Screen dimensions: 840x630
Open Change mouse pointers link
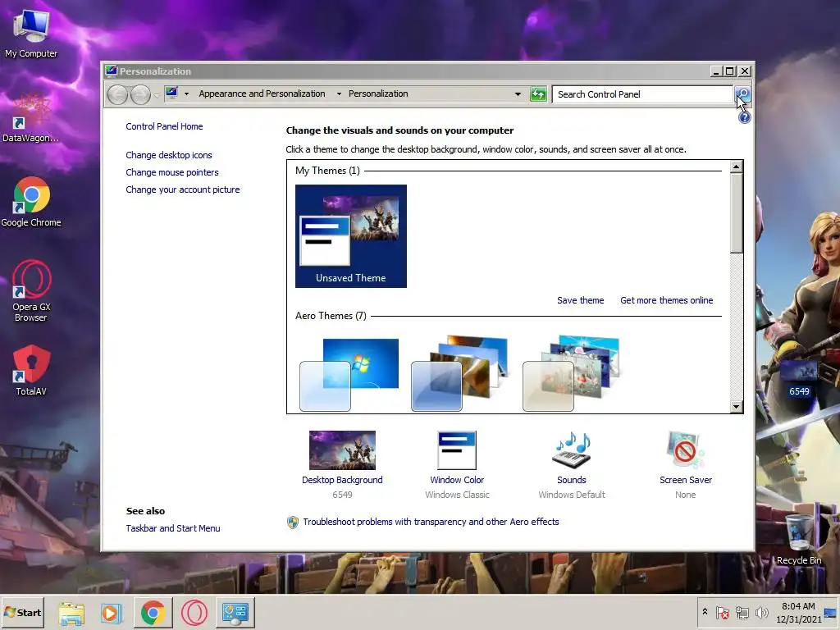pos(172,172)
